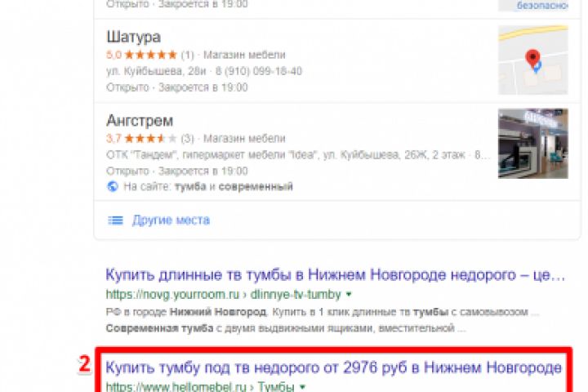Viewport: 588px width, 392px height.
Task: Click the Шатура phone number 8 (910) 099-18-40
Action: click(258, 71)
